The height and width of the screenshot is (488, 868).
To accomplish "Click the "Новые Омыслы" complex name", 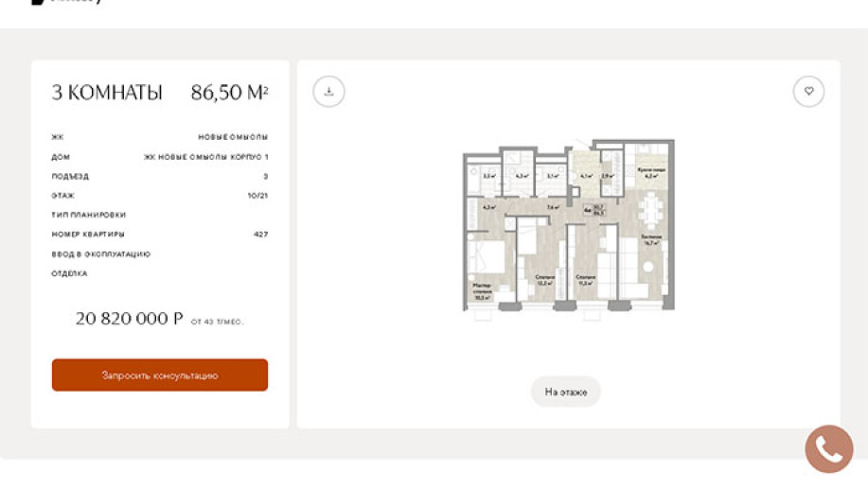I will tap(233, 137).
